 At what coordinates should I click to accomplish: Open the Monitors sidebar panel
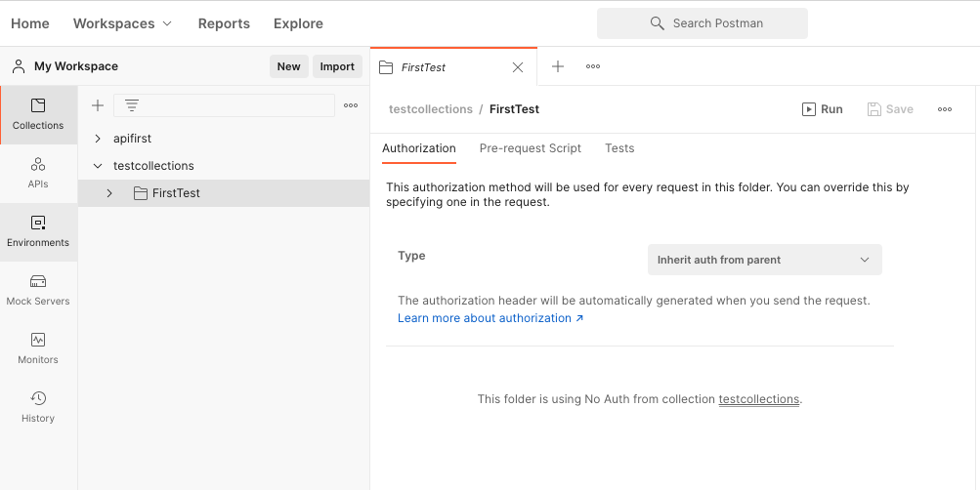coord(38,348)
